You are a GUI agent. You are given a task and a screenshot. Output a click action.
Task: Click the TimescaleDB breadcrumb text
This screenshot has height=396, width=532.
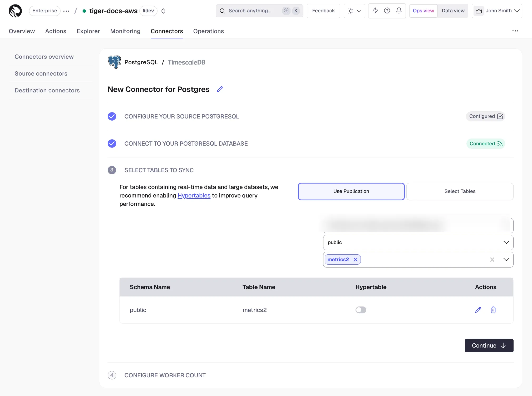[186, 62]
